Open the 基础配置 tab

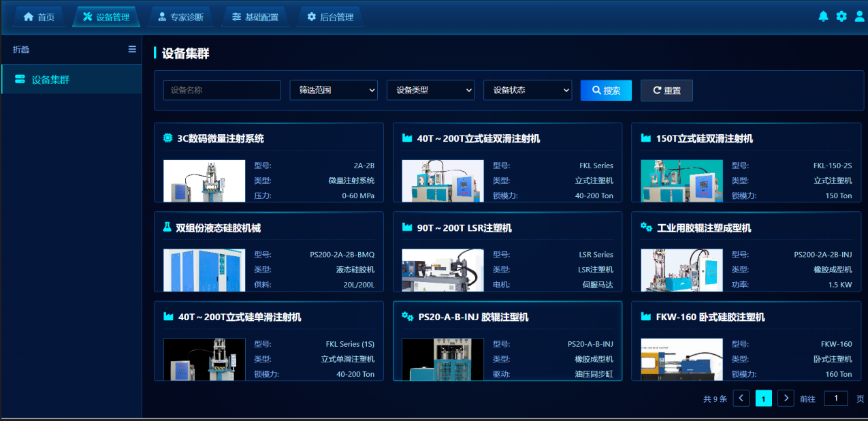coord(255,17)
